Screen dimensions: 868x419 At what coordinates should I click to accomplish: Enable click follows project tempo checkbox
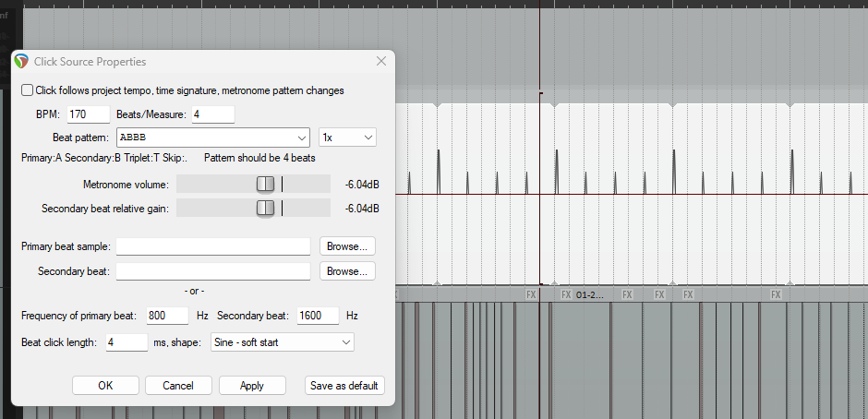28,90
